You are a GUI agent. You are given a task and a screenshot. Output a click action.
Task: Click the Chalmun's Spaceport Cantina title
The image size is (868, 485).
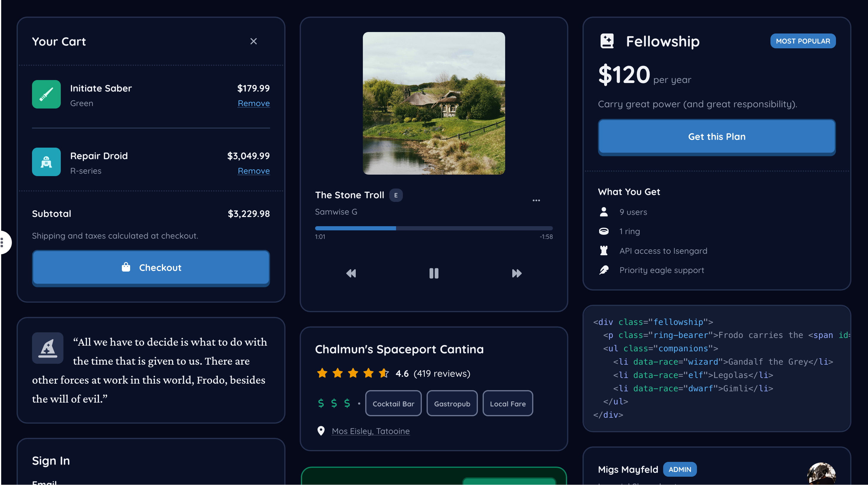click(x=399, y=349)
